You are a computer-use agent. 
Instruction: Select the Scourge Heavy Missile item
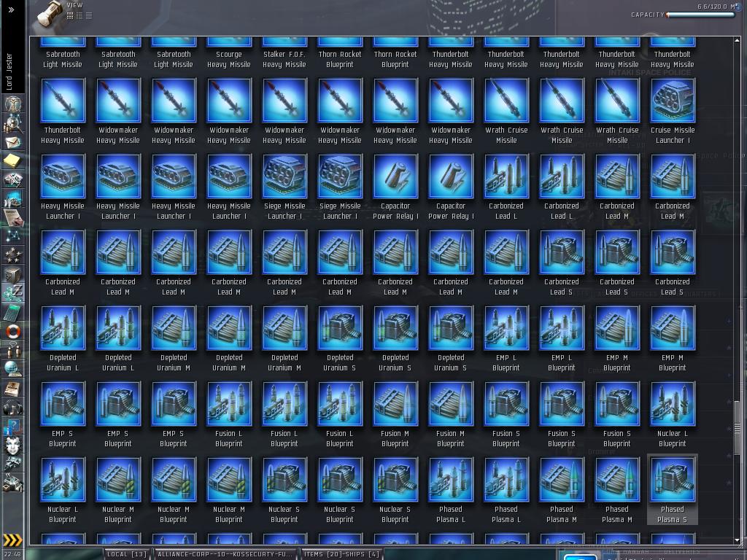tap(228, 54)
